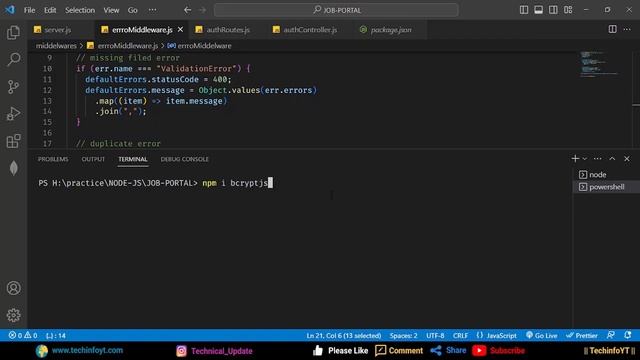
Task: Toggle the secondary side bar layout icon
Action: [x=553, y=10]
